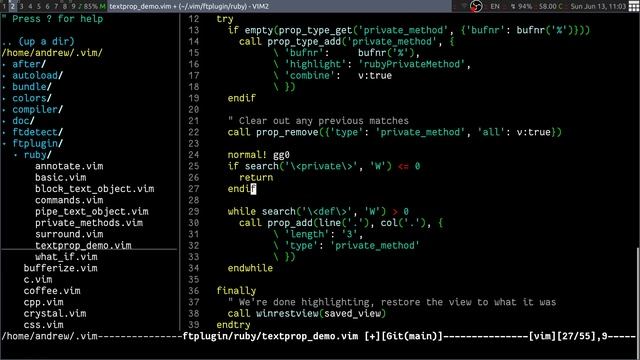Screen dimensions: 640x360
Task: Click 'normal! gg0' on line 24
Action: point(258,155)
